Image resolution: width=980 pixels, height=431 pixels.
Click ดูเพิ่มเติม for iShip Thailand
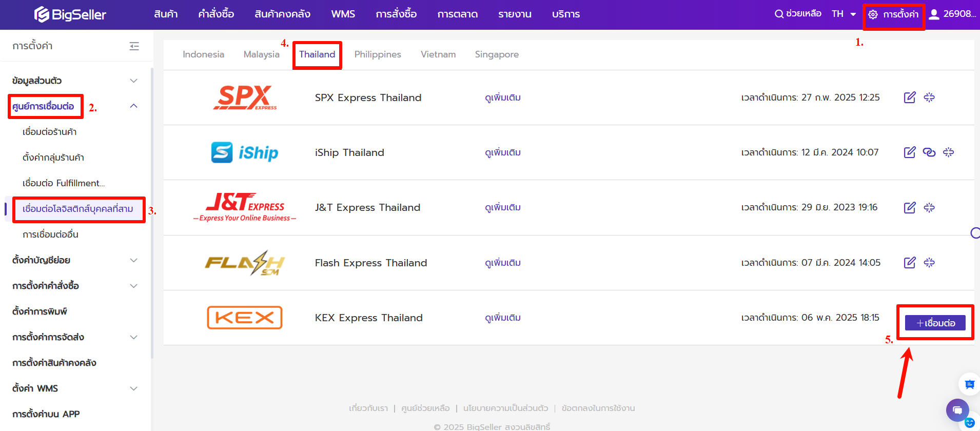503,152
